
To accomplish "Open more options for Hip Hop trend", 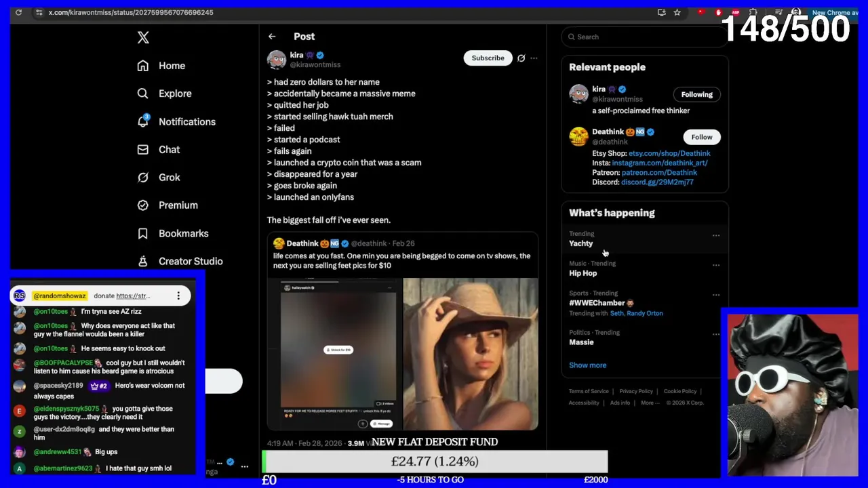I will [716, 266].
